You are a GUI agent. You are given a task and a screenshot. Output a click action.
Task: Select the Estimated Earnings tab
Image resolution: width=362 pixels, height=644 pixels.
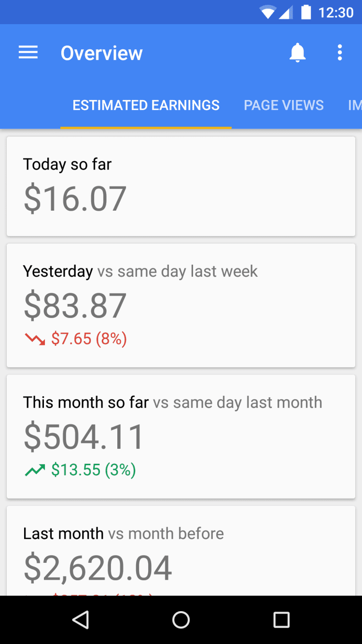146,105
